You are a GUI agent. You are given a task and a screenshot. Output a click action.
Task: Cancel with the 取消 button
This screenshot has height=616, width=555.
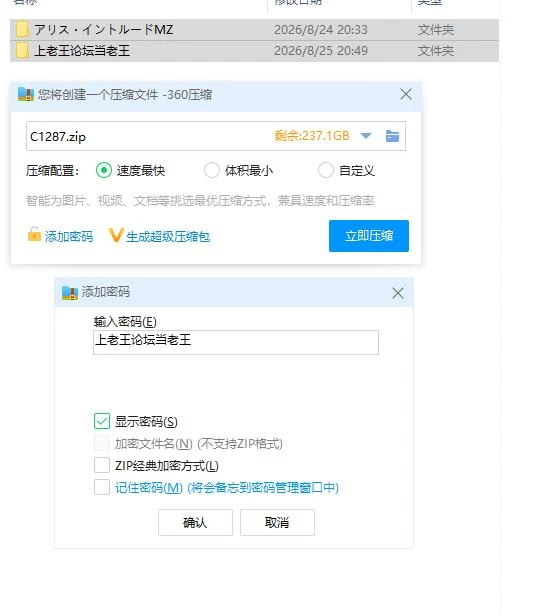point(277,522)
